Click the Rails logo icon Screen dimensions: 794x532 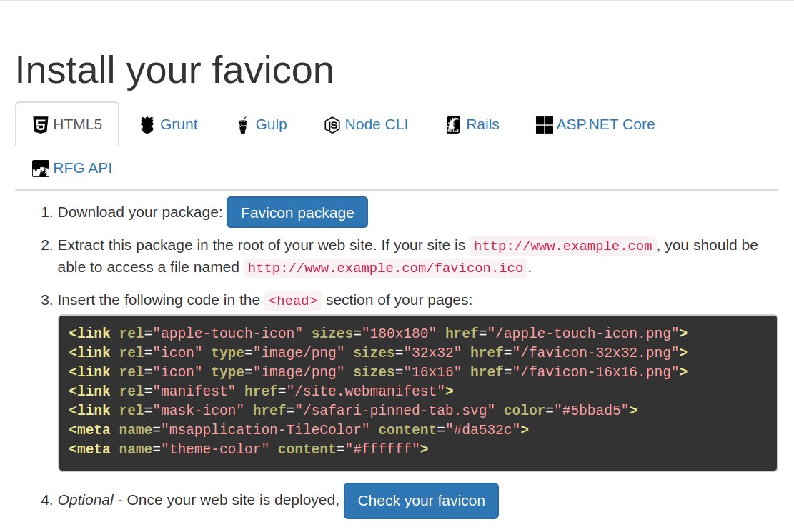[453, 124]
